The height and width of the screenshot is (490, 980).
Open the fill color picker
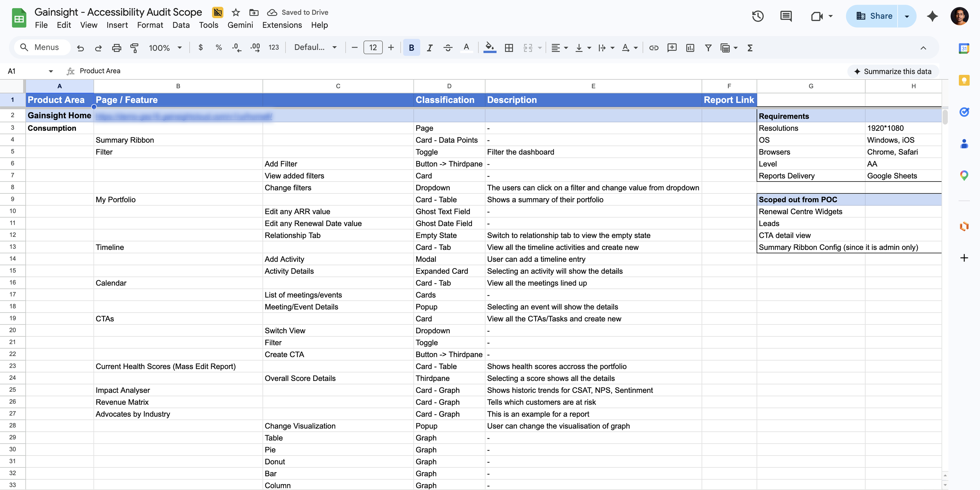(490, 48)
